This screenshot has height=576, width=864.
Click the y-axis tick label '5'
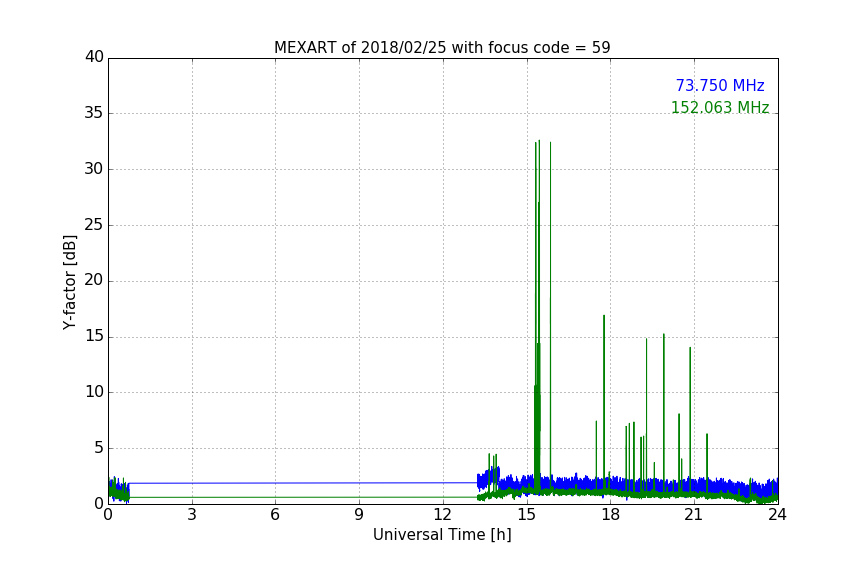(x=99, y=448)
